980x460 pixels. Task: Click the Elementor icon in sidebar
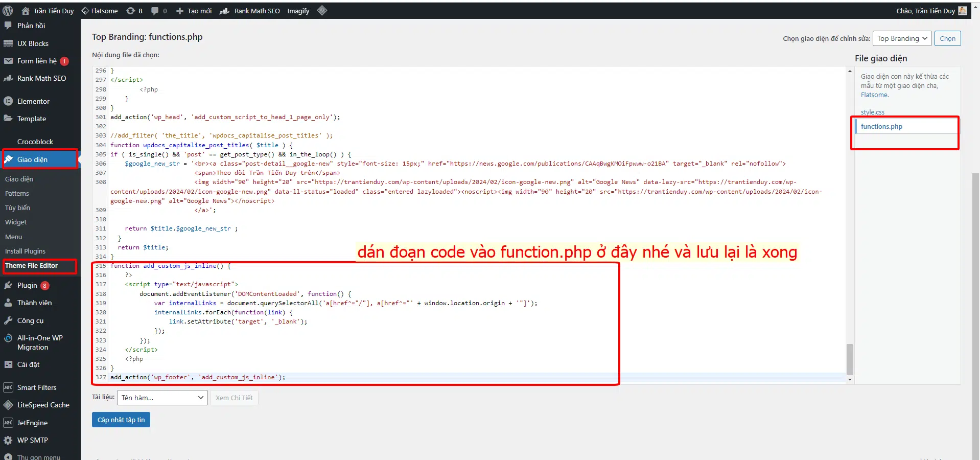click(x=8, y=101)
